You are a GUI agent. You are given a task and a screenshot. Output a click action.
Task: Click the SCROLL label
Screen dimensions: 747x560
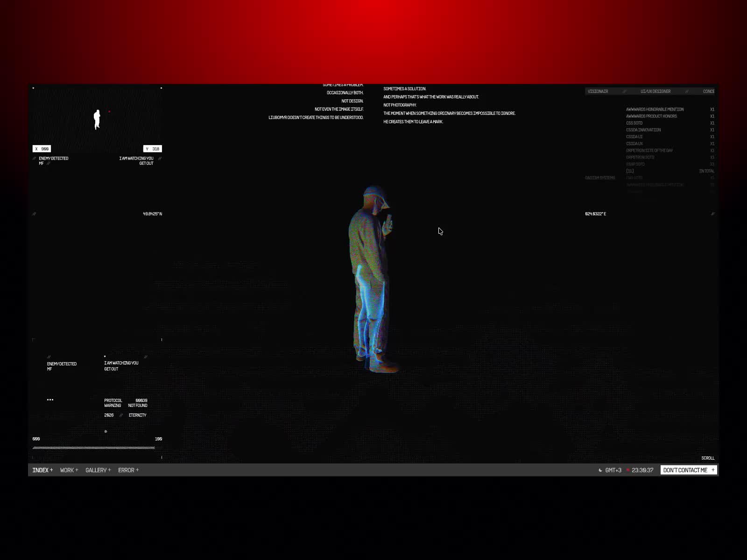(708, 458)
